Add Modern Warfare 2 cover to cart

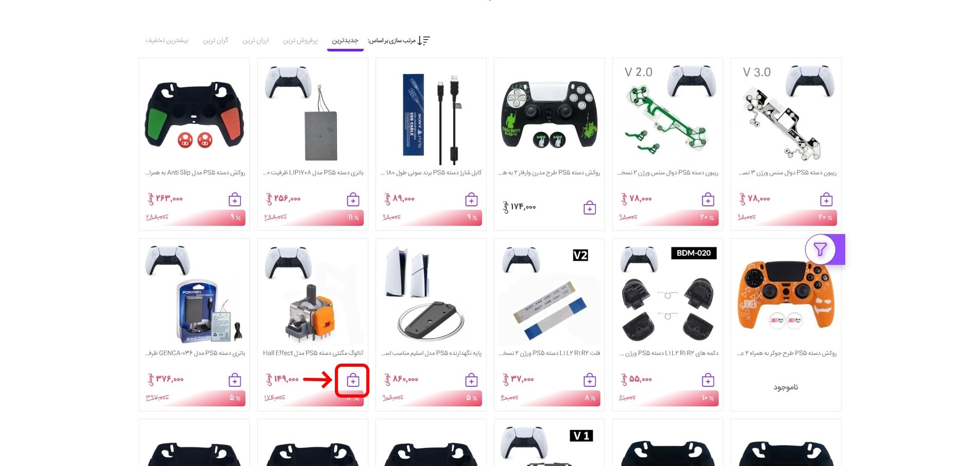coord(590,208)
